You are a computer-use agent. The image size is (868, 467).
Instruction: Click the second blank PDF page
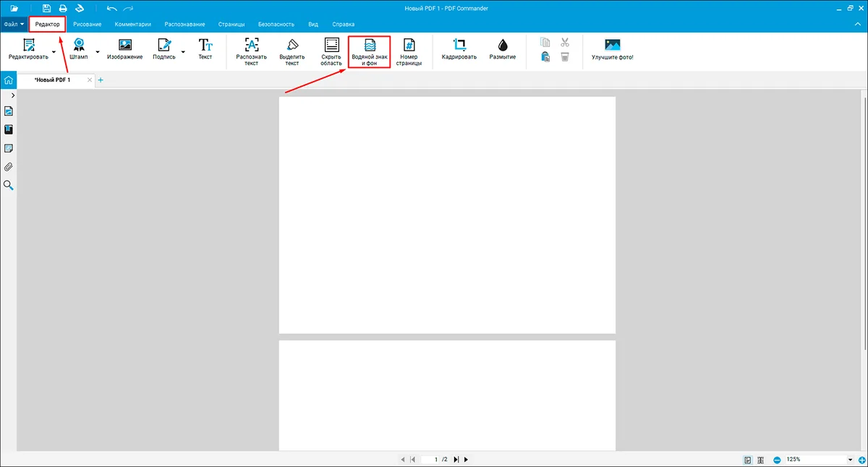coord(447,396)
